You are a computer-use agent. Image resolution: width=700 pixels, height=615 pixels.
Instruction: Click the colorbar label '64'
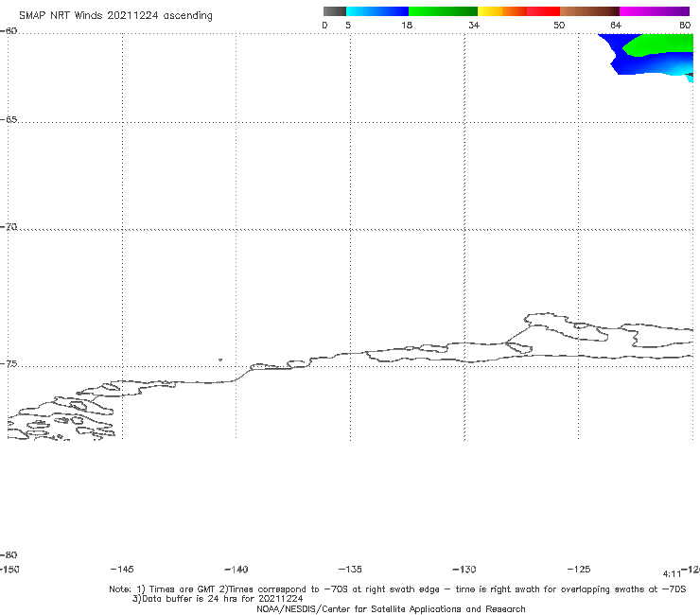(616, 26)
